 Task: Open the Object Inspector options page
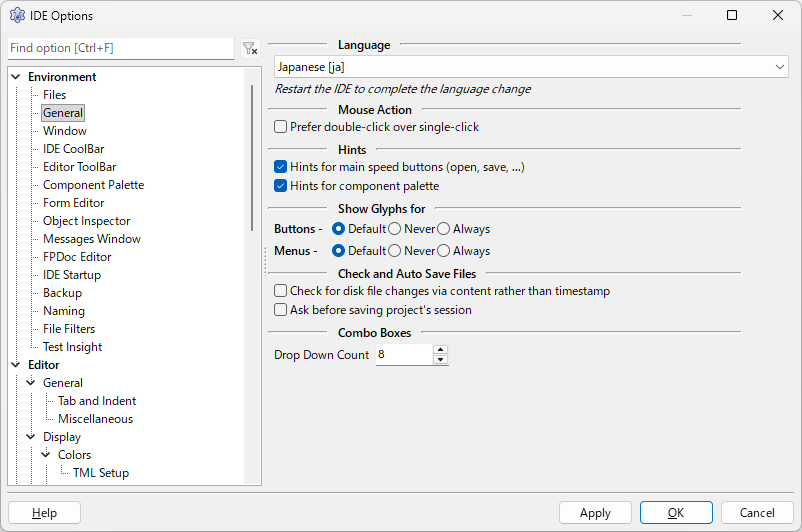tap(86, 221)
